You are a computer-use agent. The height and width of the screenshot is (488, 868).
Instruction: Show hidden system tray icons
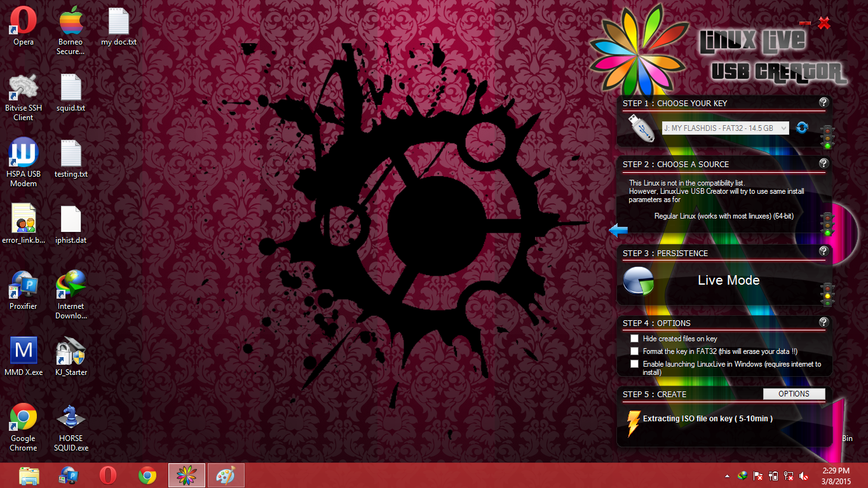pyautogui.click(x=727, y=475)
